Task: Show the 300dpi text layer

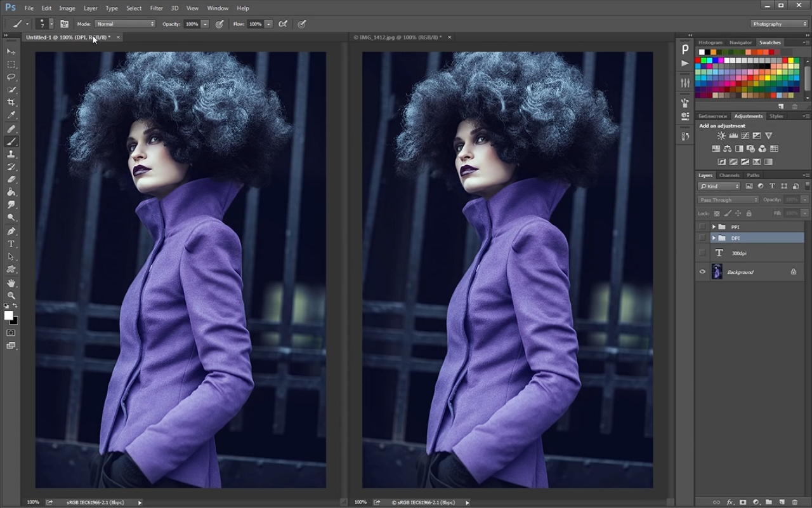Action: (x=702, y=253)
